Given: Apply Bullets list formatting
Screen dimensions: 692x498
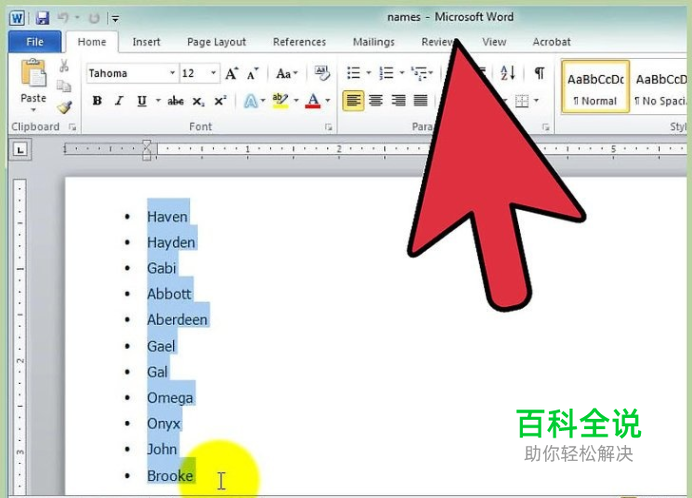Looking at the screenshot, I should (354, 73).
